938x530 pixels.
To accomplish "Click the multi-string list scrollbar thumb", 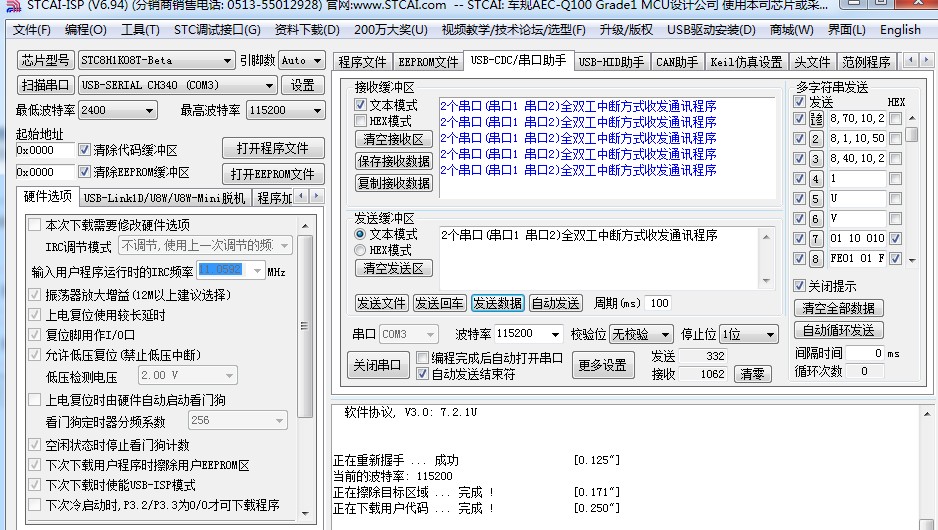I will pos(912,134).
